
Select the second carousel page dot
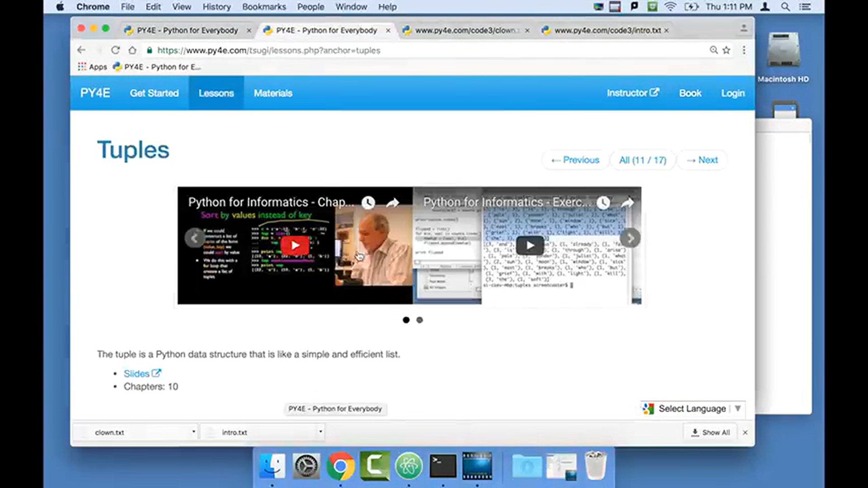(x=420, y=320)
